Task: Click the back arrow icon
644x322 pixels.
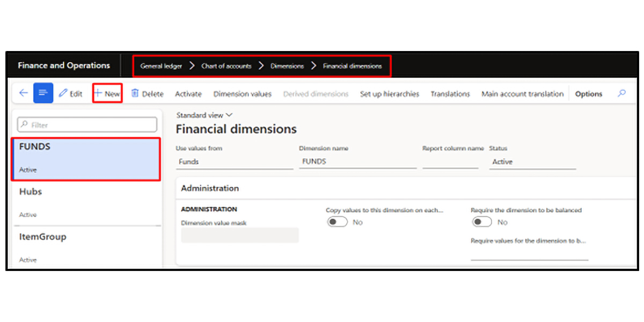Action: click(x=23, y=93)
